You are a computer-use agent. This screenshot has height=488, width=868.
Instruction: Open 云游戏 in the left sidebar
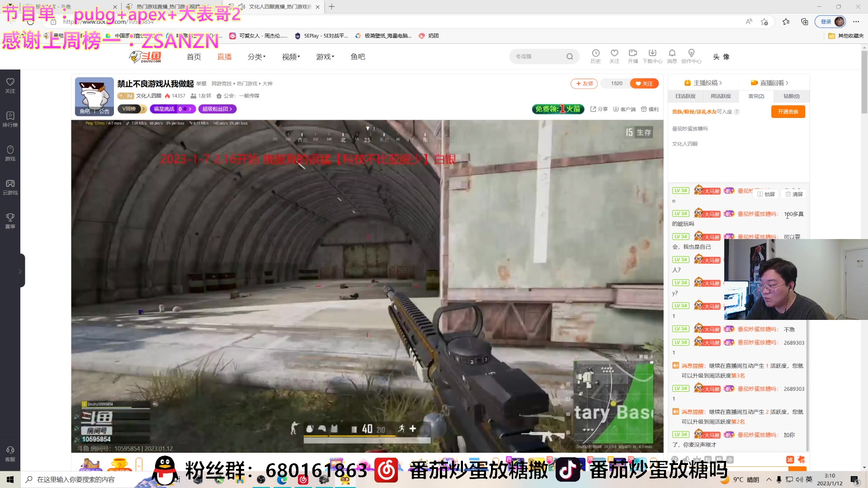click(10, 187)
